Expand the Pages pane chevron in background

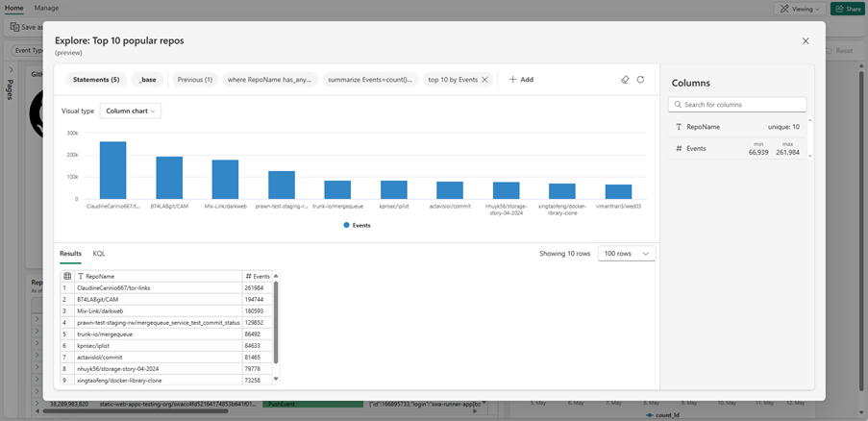pyautogui.click(x=11, y=70)
